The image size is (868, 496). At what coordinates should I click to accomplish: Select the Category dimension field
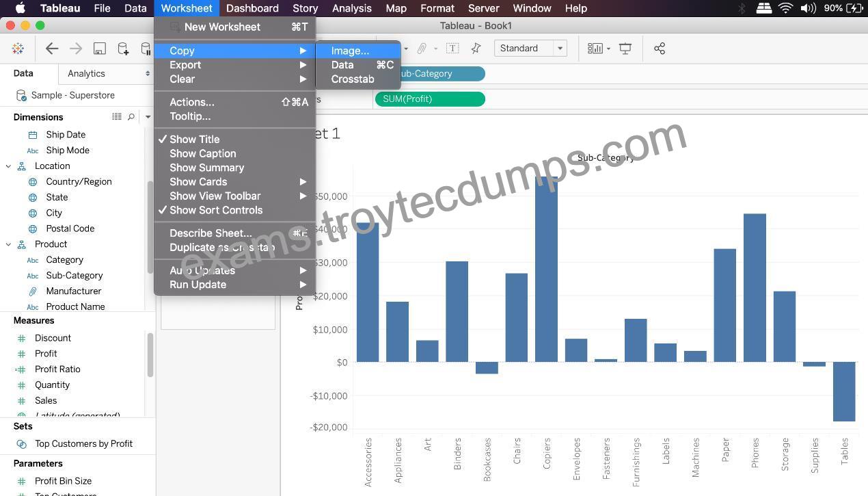point(64,260)
